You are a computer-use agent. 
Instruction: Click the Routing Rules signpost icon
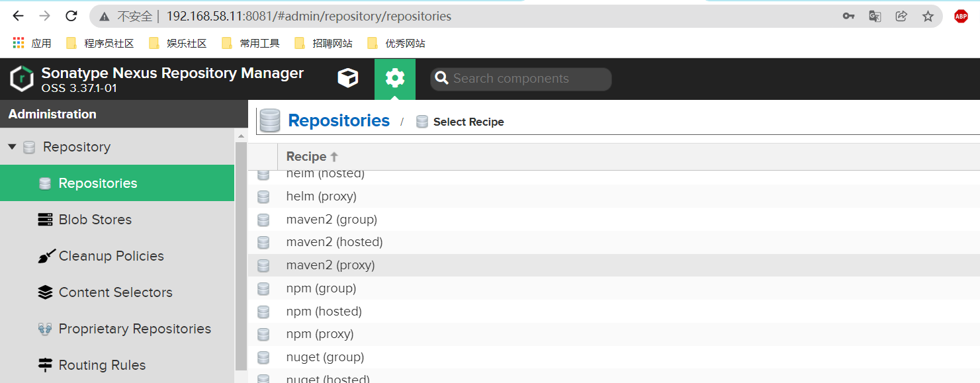point(45,365)
